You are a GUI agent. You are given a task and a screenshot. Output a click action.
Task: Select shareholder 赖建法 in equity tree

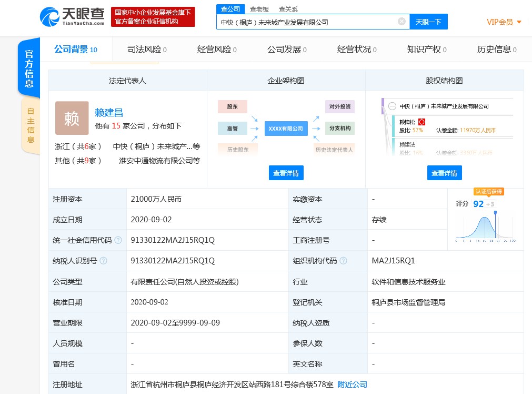click(407, 144)
